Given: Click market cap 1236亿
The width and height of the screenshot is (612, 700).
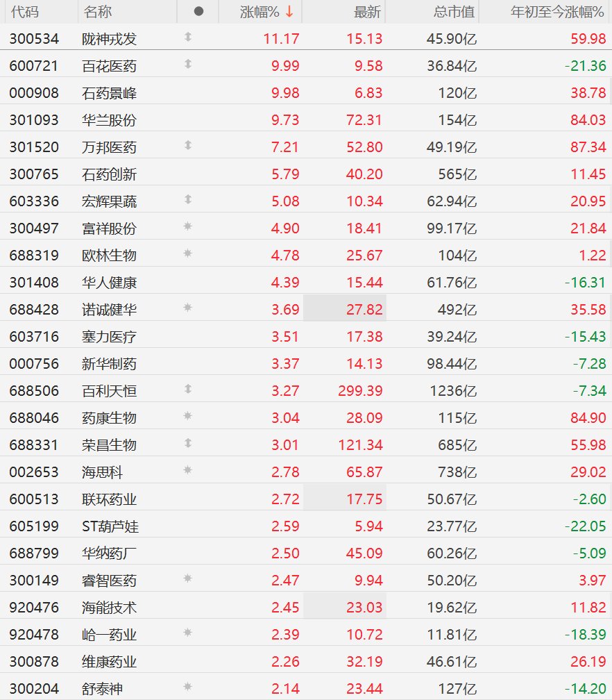Looking at the screenshot, I should 453,390.
